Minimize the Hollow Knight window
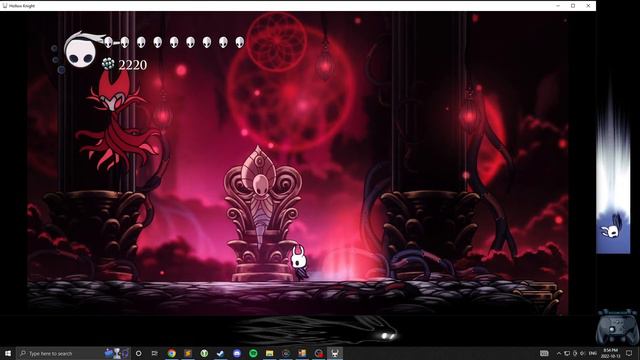Viewport: 640px width, 360px height. (x=558, y=6)
